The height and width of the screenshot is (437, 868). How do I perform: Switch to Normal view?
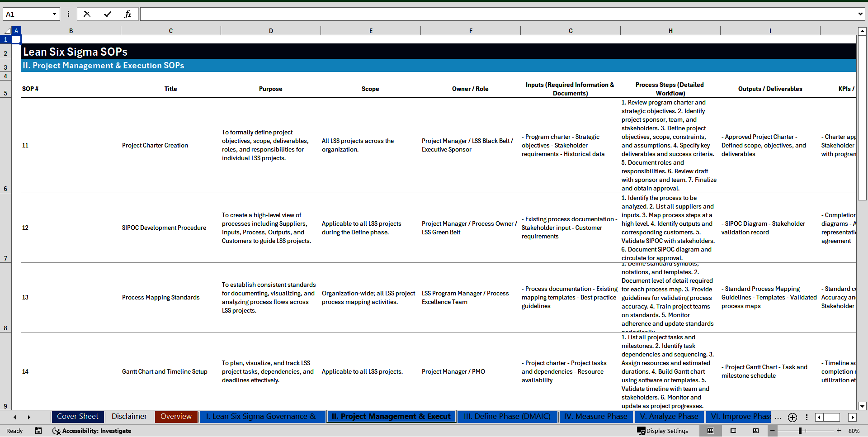coord(711,431)
